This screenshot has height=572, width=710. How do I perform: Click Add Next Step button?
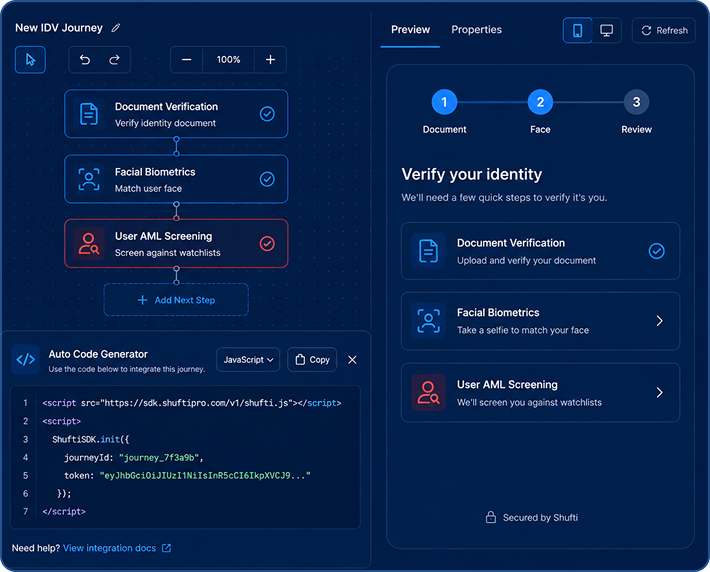coord(176,300)
